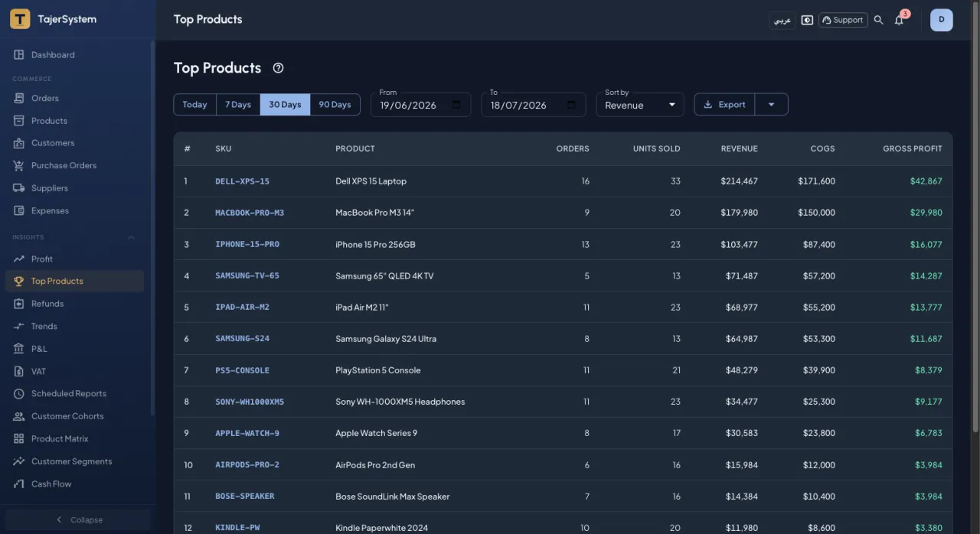980x534 pixels.
Task: Click the Orders icon in sidebar
Action: click(x=18, y=98)
